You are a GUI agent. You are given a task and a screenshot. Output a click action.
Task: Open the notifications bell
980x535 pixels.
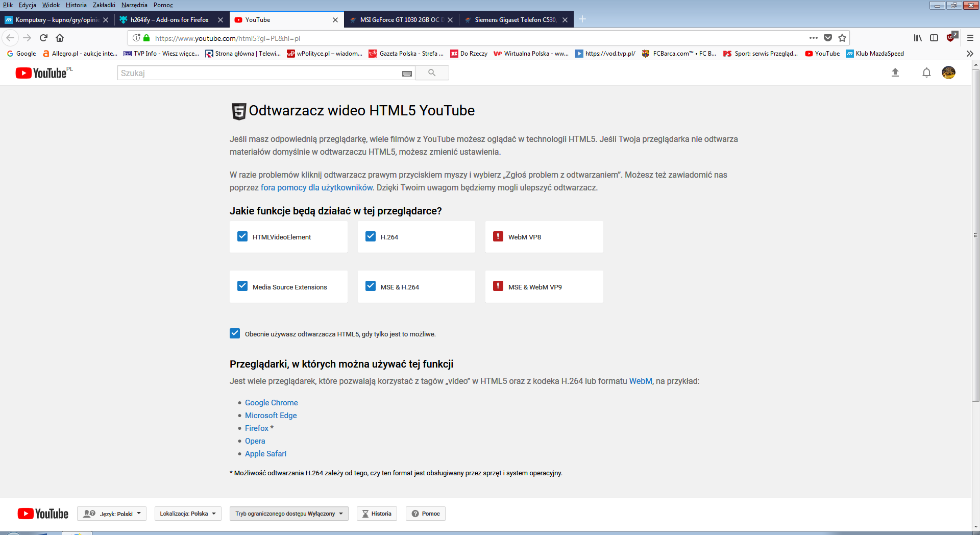[x=926, y=73]
